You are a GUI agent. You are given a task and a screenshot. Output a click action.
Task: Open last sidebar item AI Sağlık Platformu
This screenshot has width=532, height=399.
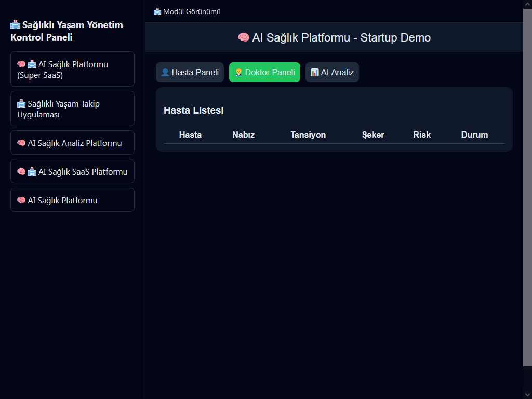point(72,200)
